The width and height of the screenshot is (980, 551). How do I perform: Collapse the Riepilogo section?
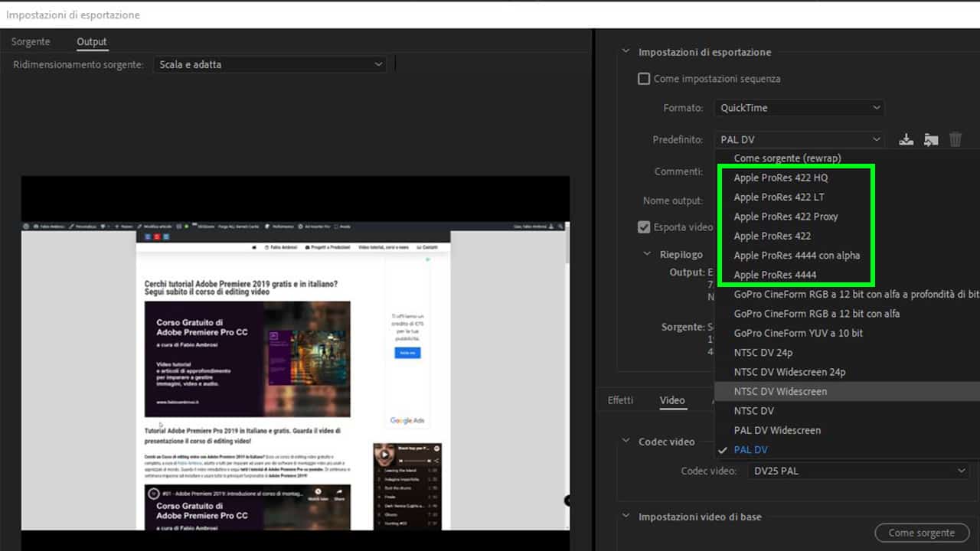pos(648,254)
